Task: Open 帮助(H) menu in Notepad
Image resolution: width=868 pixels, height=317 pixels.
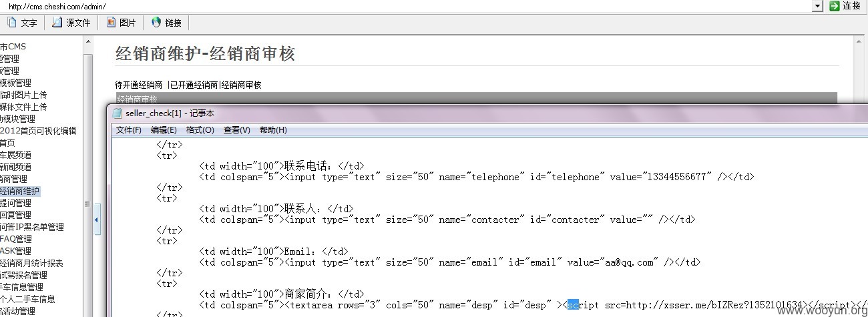Action: point(273,130)
